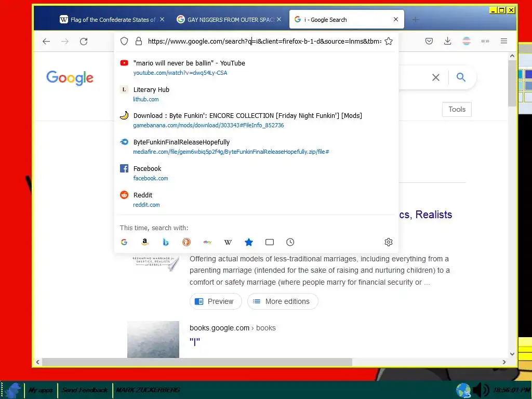Image resolution: width=532 pixels, height=399 pixels.
Task: Open "mario will never be ballin" YouTube suggestion
Action: click(256, 68)
